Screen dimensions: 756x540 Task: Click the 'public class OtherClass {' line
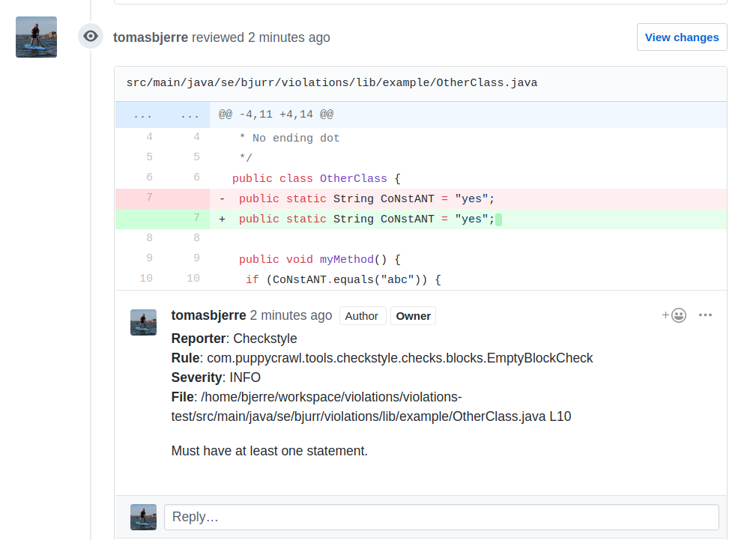coord(316,178)
